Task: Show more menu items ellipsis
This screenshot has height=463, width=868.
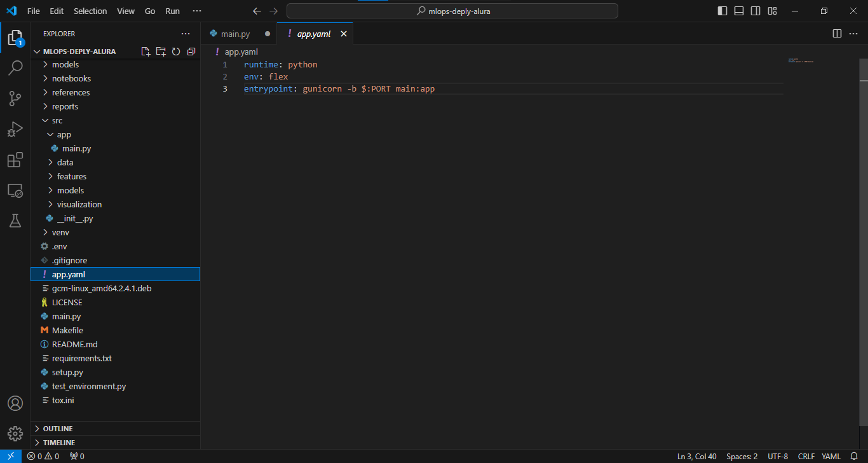Action: pos(197,11)
